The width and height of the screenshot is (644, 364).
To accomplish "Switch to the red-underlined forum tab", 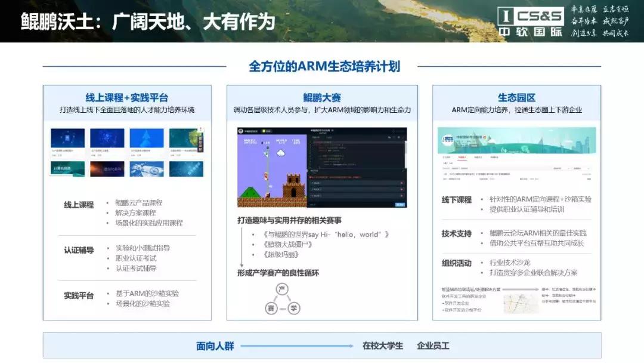I will 462,156.
